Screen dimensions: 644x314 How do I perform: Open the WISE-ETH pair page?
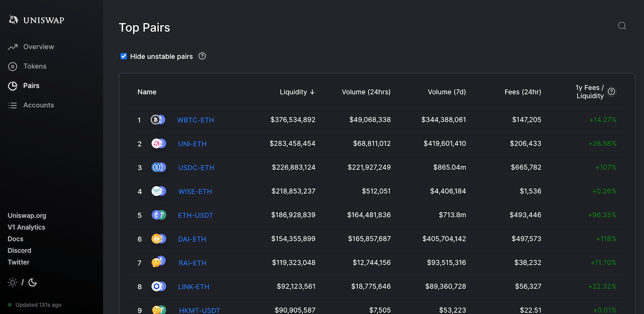point(195,192)
